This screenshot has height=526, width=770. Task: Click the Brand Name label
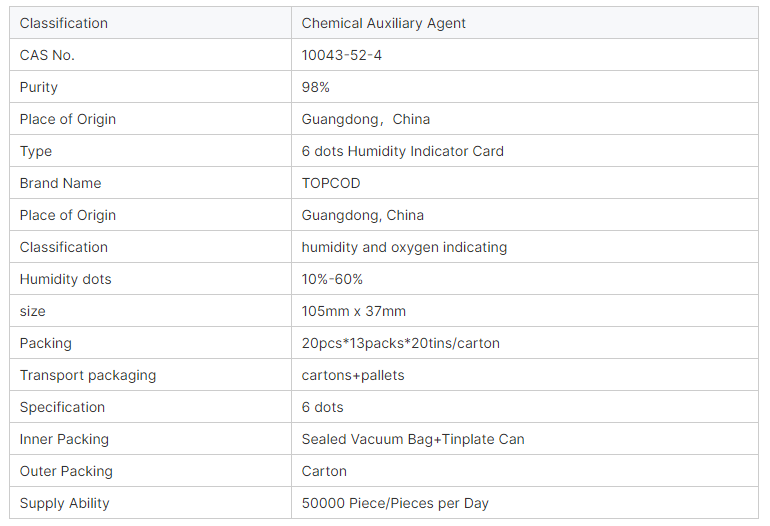[x=60, y=183]
